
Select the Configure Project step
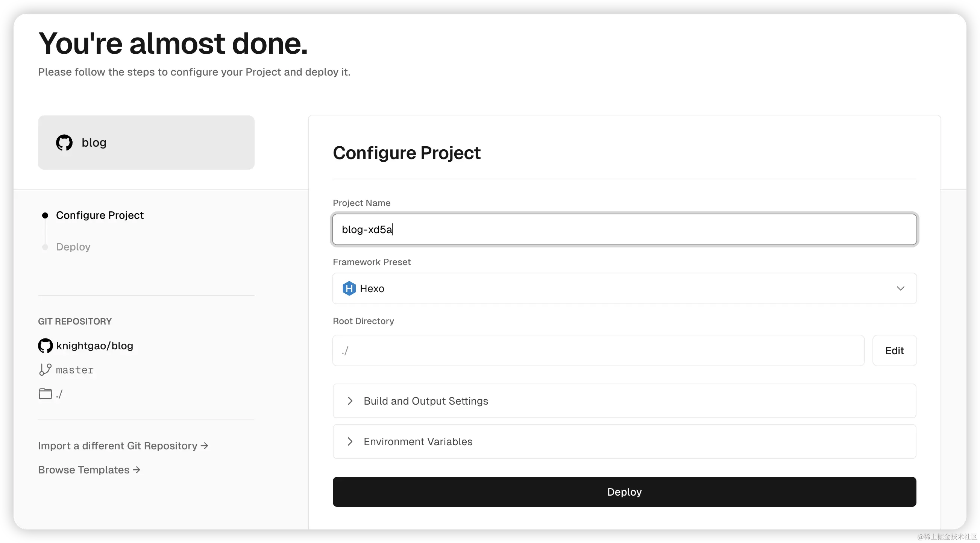coord(100,215)
